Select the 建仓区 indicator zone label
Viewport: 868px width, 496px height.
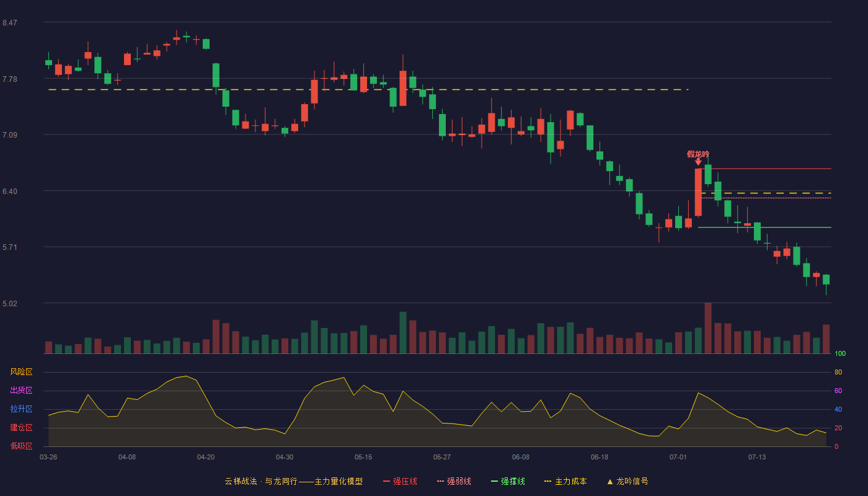pos(22,428)
